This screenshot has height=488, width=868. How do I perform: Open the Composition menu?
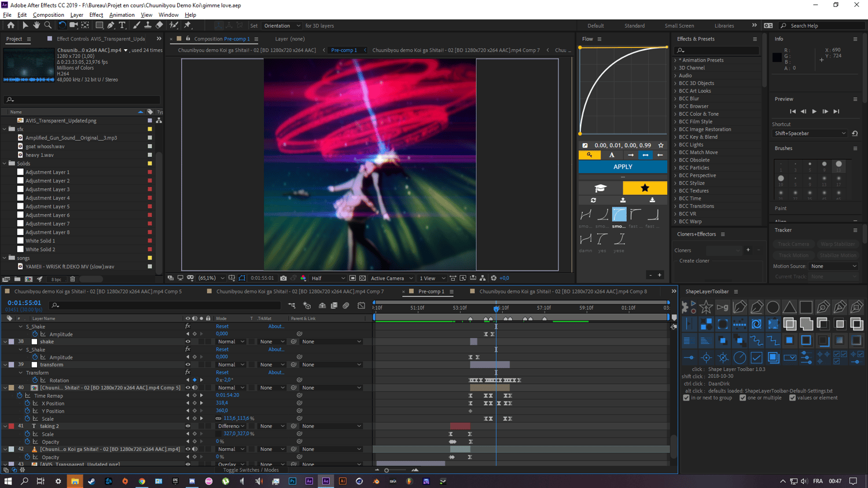tap(48, 15)
